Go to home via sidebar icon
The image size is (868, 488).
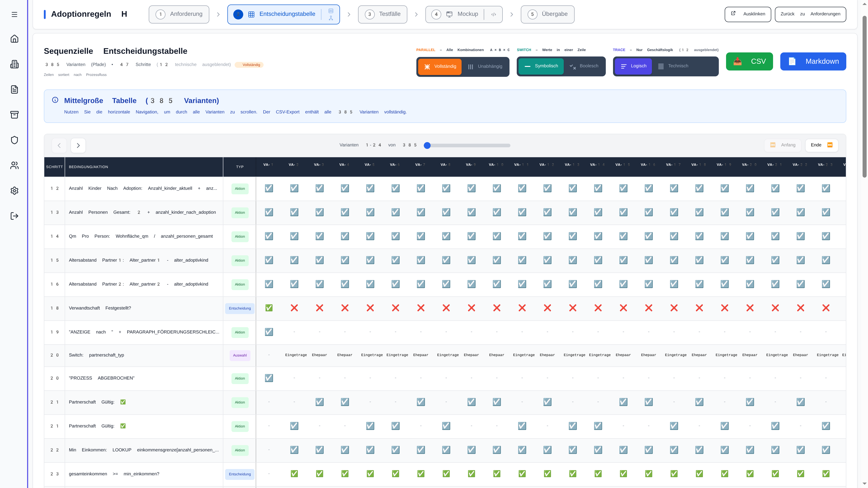coord(14,39)
